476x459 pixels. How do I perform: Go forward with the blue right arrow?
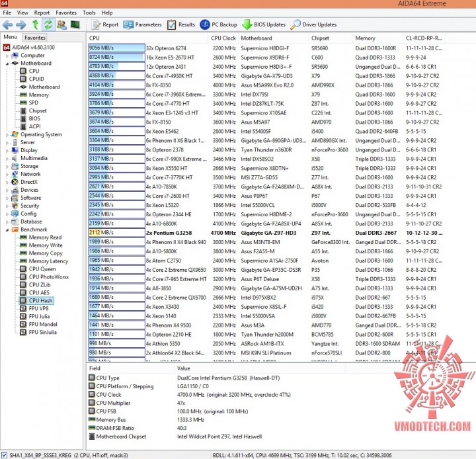pyautogui.click(x=21, y=24)
